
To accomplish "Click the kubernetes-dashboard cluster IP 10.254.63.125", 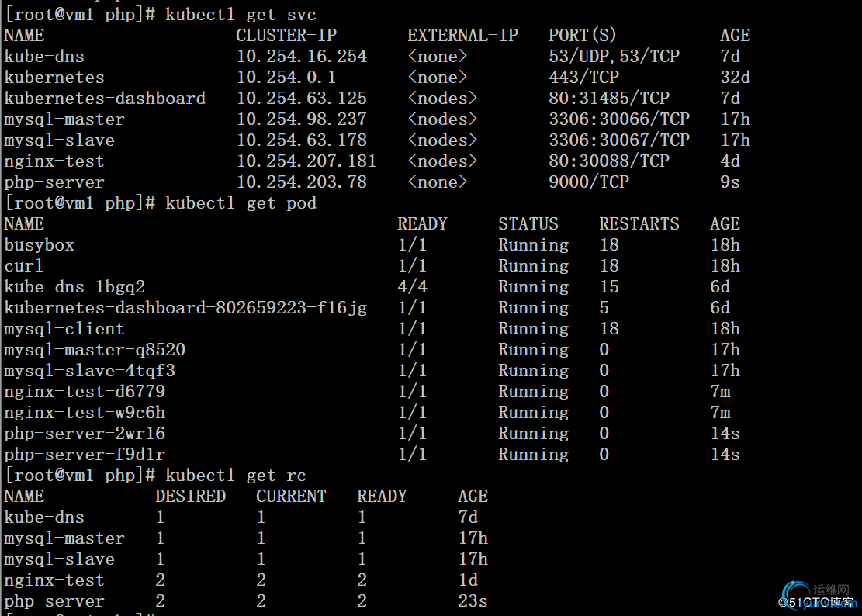I will [x=301, y=98].
